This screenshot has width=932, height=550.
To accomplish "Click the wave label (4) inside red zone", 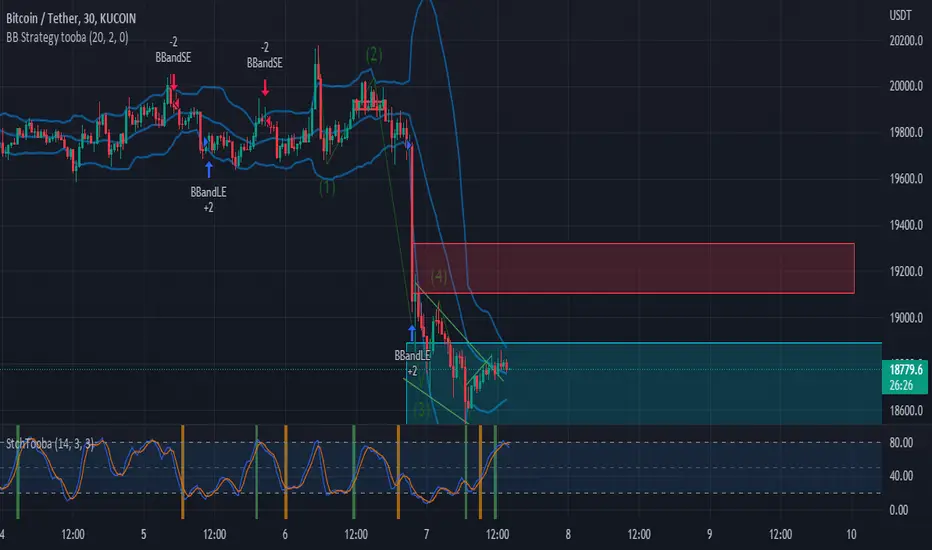I will tap(439, 276).
